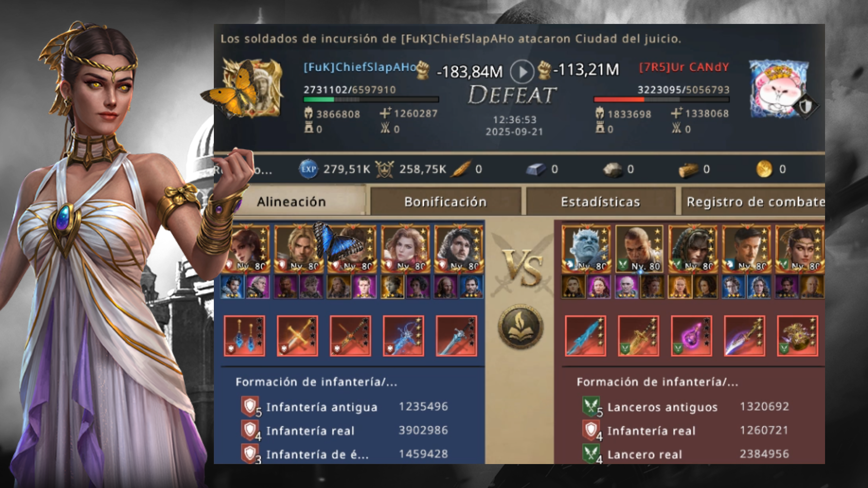Image resolution: width=868 pixels, height=488 pixels.
Task: Select the Alineación tab
Action: point(292,202)
